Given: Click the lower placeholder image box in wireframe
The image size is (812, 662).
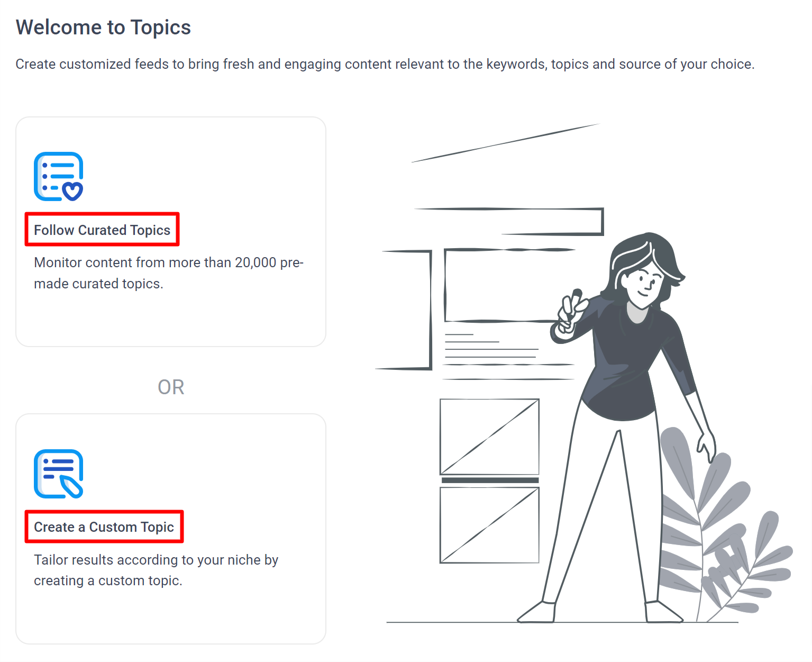Looking at the screenshot, I should click(489, 525).
